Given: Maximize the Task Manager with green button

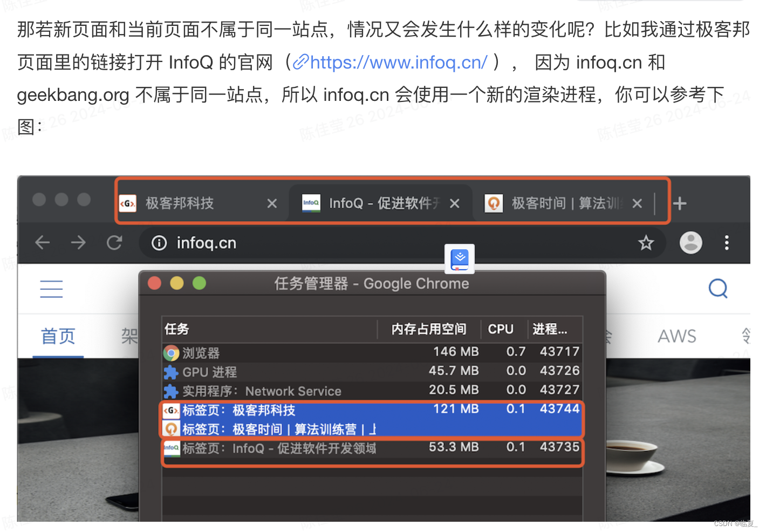Looking at the screenshot, I should 200,283.
